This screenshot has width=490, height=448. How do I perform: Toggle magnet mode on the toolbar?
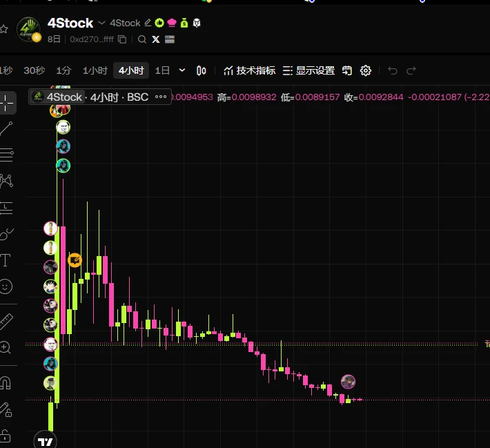pos(6,382)
